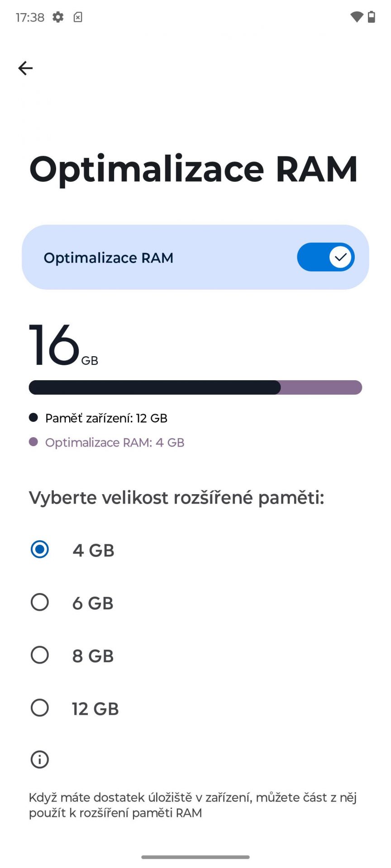Viewport: 391px width, 868px height.
Task: Open the settings gear in status bar
Action: click(58, 17)
